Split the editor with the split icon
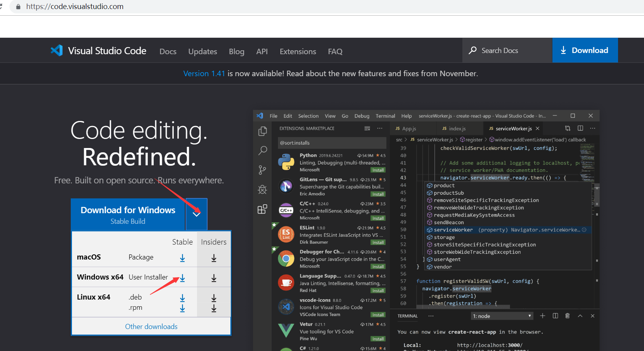This screenshot has height=351, width=644. pos(580,128)
